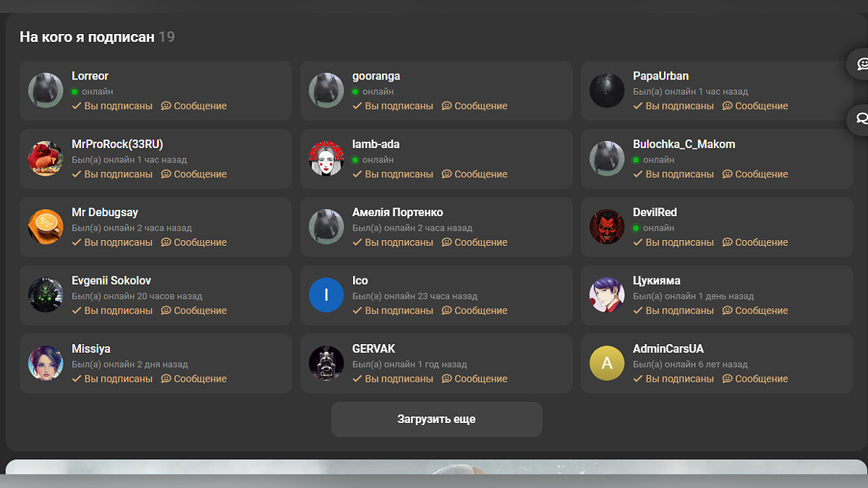Open the chat bubble side icon
The width and height of the screenshot is (868, 488).
point(861,118)
